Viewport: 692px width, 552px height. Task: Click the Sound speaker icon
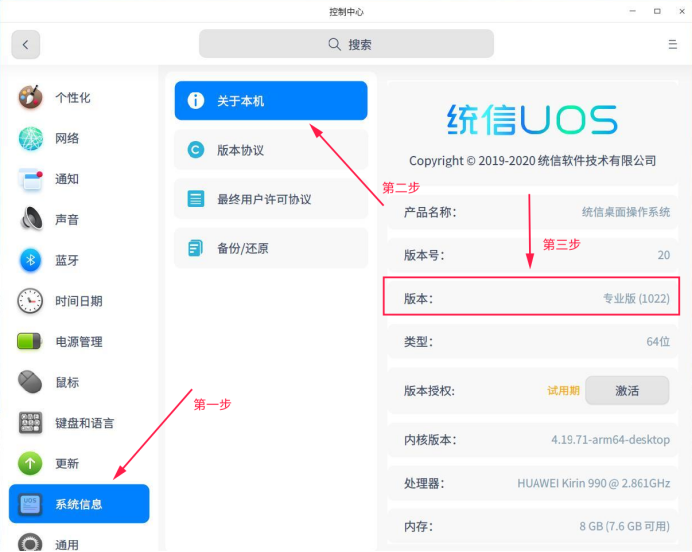click(30, 219)
